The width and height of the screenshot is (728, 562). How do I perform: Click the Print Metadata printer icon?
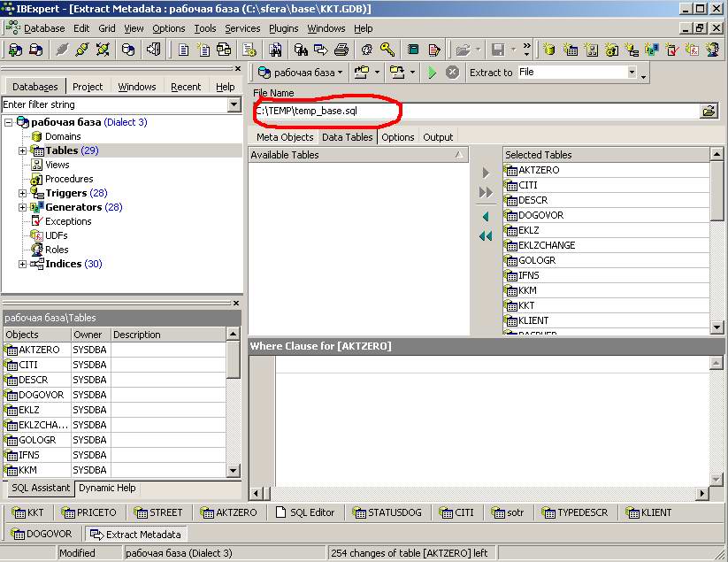pos(341,50)
